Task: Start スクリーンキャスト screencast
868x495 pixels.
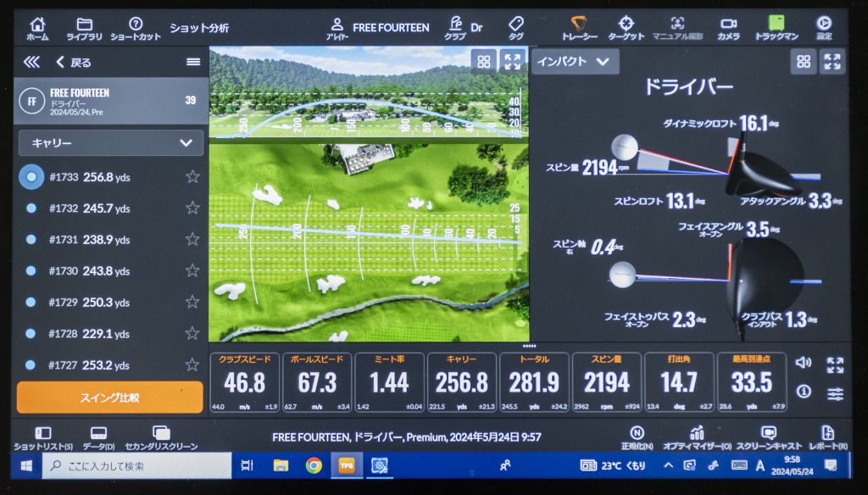Action: click(x=769, y=438)
